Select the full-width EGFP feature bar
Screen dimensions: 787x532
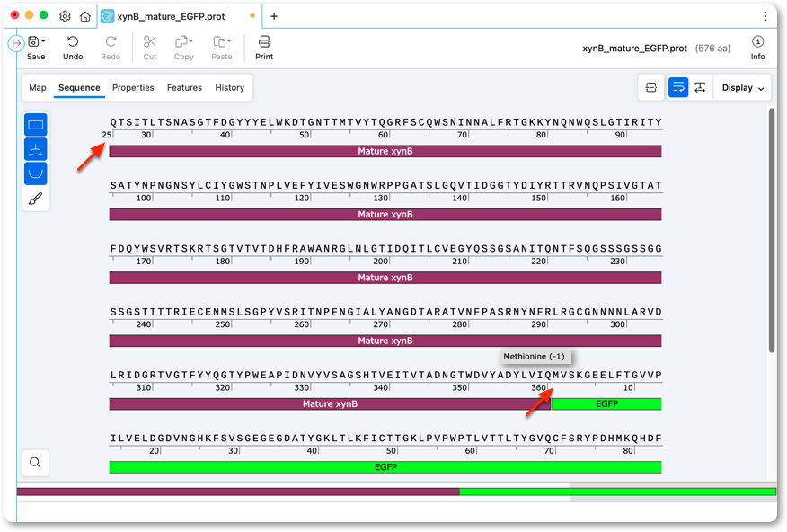click(385, 467)
